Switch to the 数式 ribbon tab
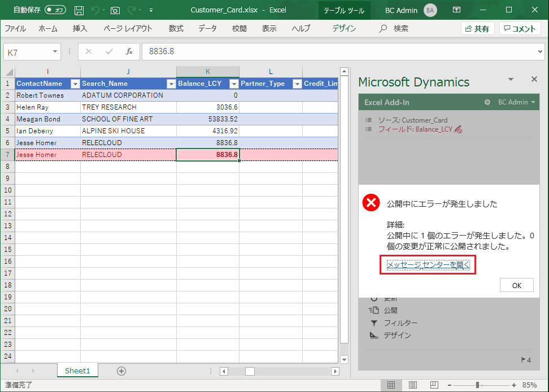This screenshot has width=549, height=392. click(x=176, y=28)
